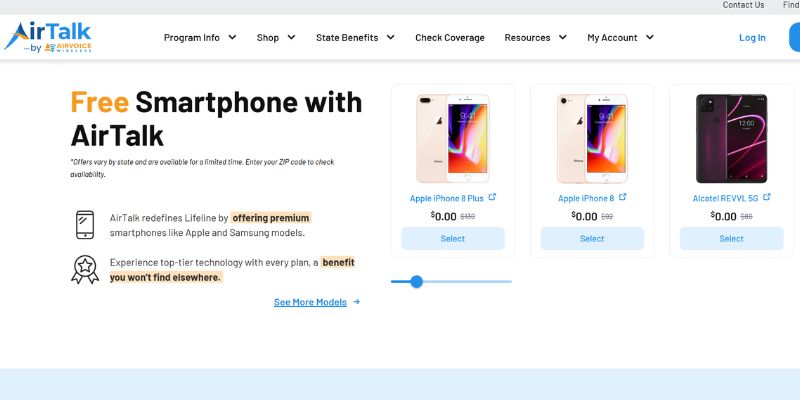This screenshot has height=400, width=800.
Task: Click the AirTalk logo
Action: (x=47, y=37)
